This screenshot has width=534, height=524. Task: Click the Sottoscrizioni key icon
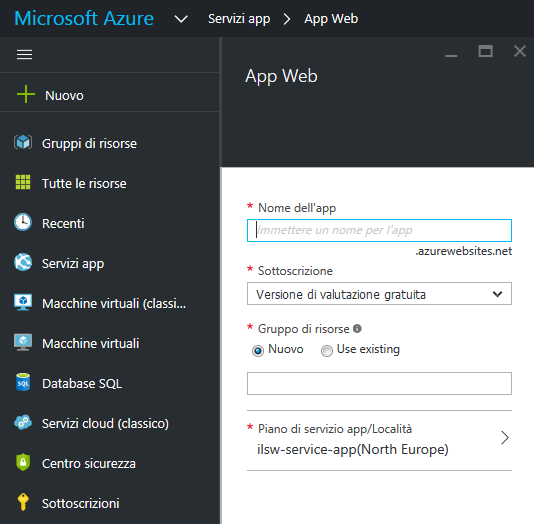[x=23, y=502]
